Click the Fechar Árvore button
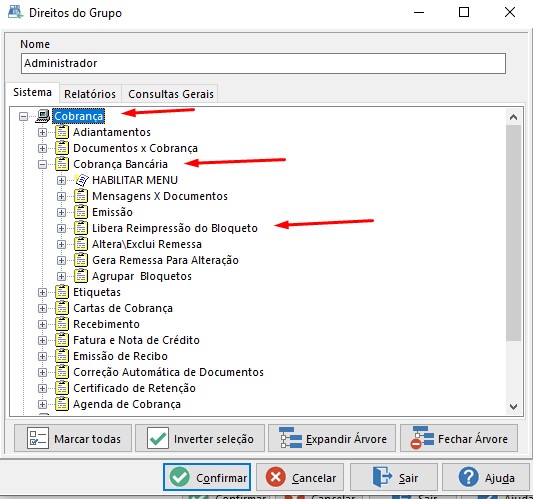This screenshot has height=499, width=533. pos(459,438)
